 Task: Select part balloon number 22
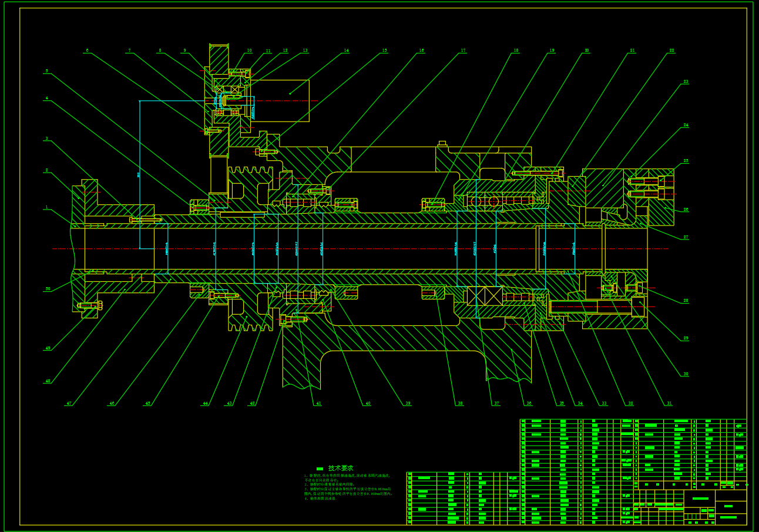[x=671, y=50]
